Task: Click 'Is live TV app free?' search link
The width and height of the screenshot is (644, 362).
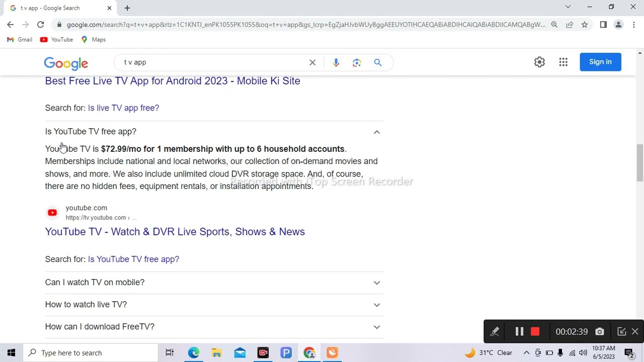Action: click(123, 108)
